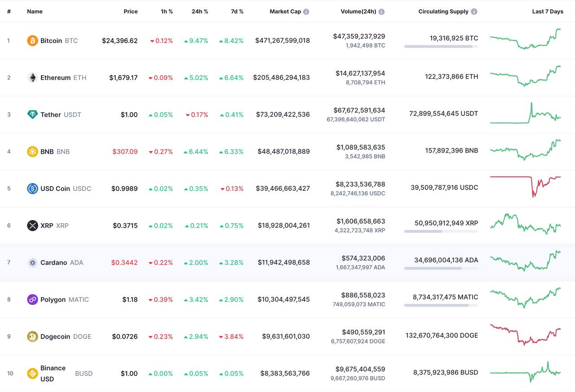Screen dimensions: 575x392
Task: Click the Circulating Supply info icon
Action: [x=474, y=12]
